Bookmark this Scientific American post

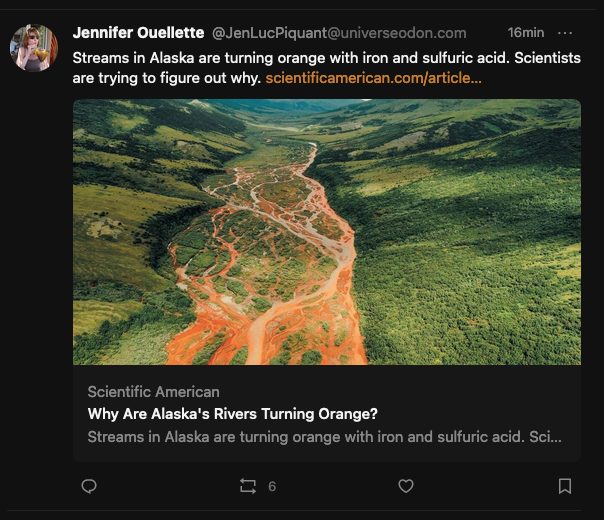(x=564, y=486)
